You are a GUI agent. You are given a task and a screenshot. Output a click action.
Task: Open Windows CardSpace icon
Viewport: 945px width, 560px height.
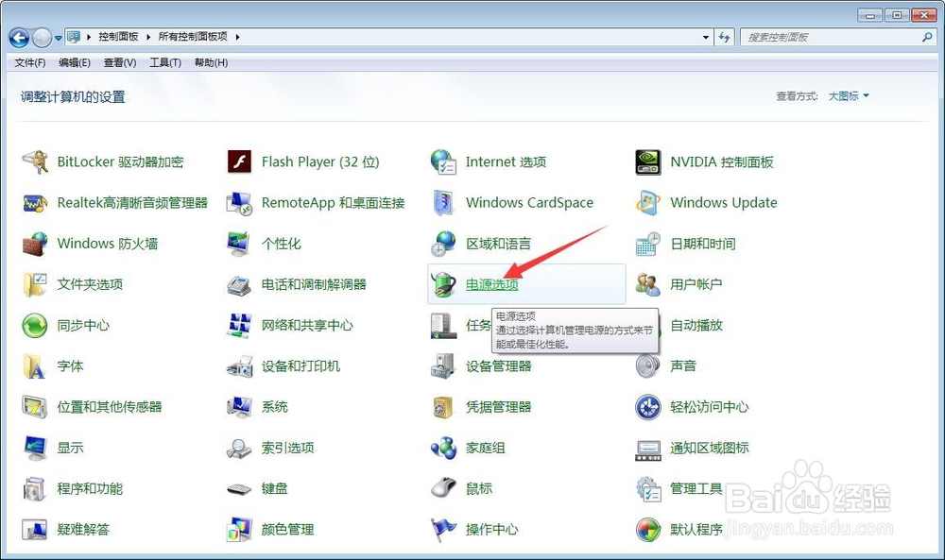pos(443,203)
